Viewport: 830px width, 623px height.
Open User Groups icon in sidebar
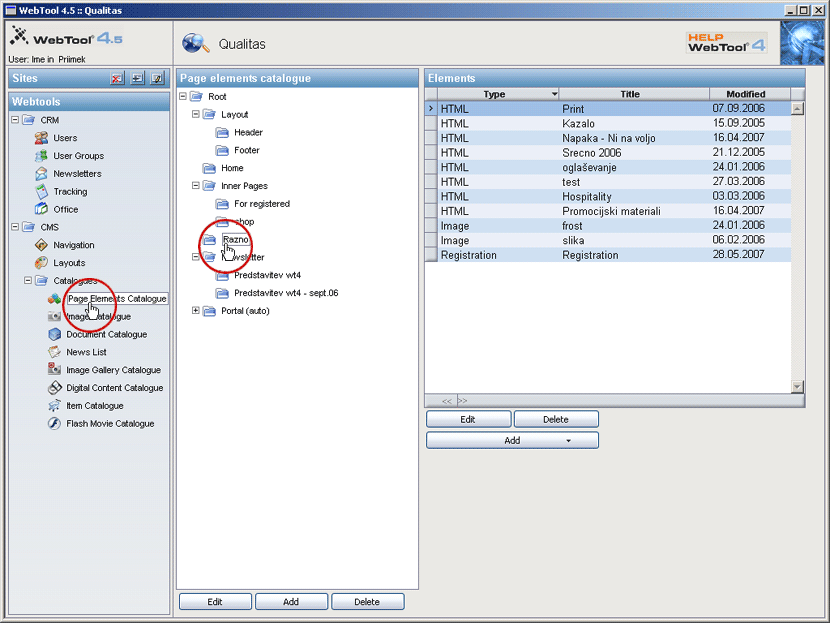(41, 156)
